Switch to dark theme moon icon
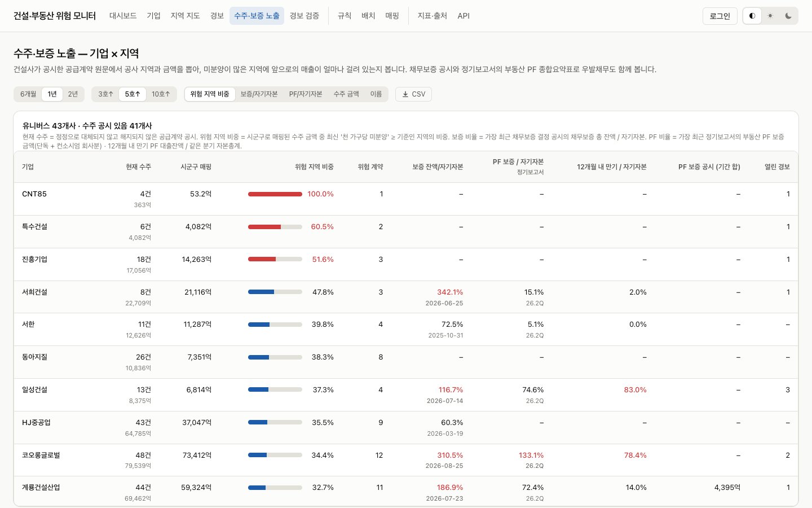Image resolution: width=812 pixels, height=508 pixels. click(x=788, y=16)
